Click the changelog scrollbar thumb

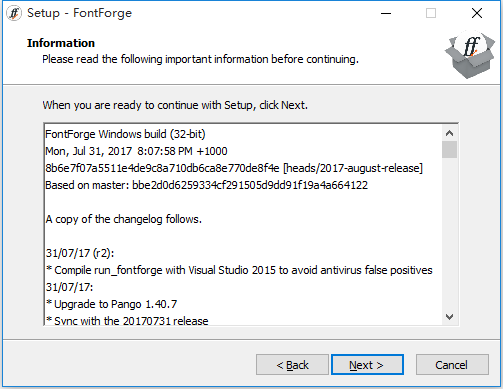coord(449,149)
